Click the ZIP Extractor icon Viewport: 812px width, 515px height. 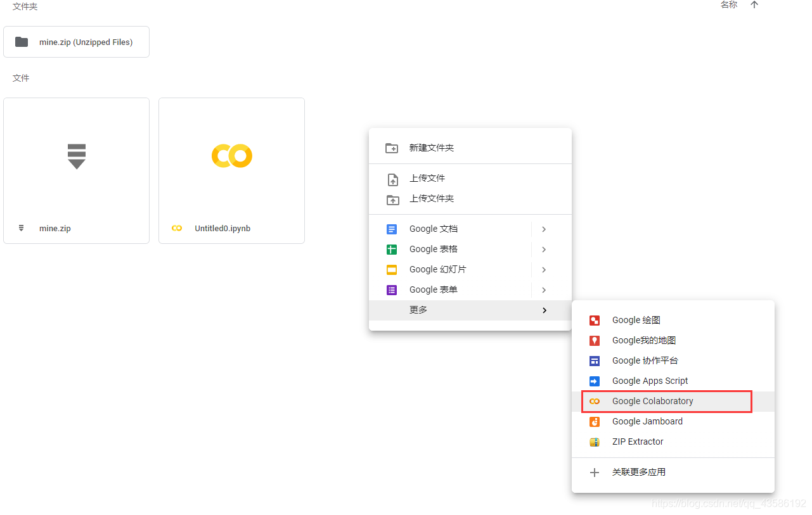pos(595,442)
